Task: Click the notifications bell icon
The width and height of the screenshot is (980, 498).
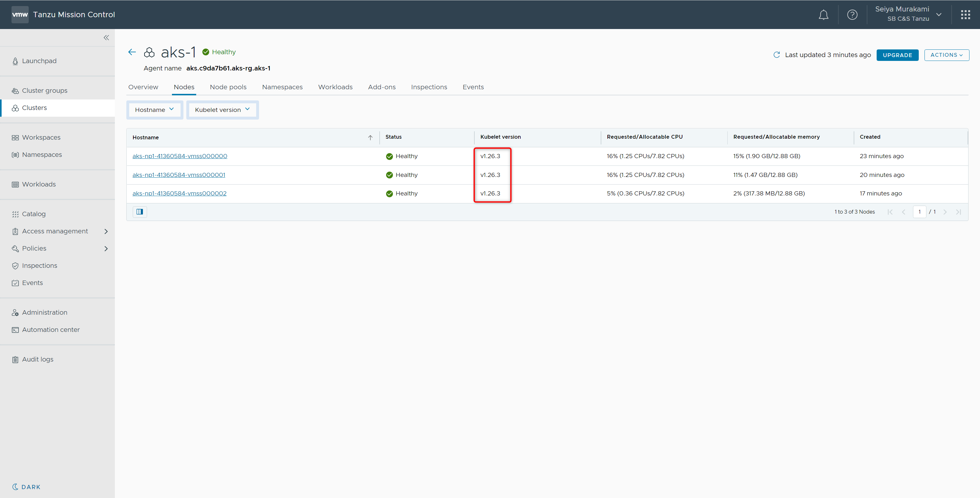Action: (823, 15)
